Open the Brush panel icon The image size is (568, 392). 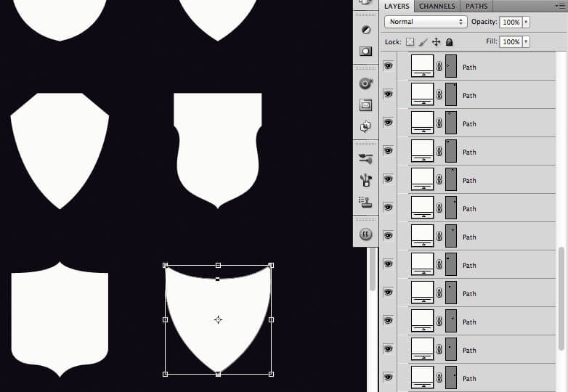click(365, 158)
